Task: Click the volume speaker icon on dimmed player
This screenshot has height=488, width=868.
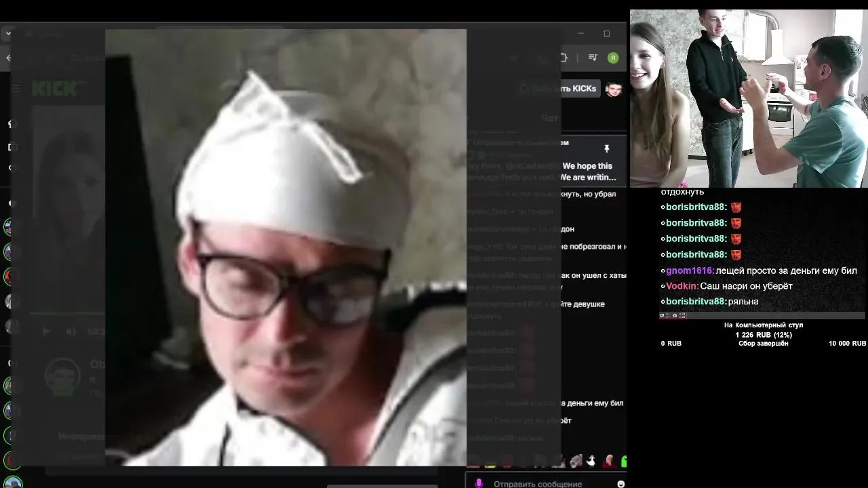Action: point(71,331)
